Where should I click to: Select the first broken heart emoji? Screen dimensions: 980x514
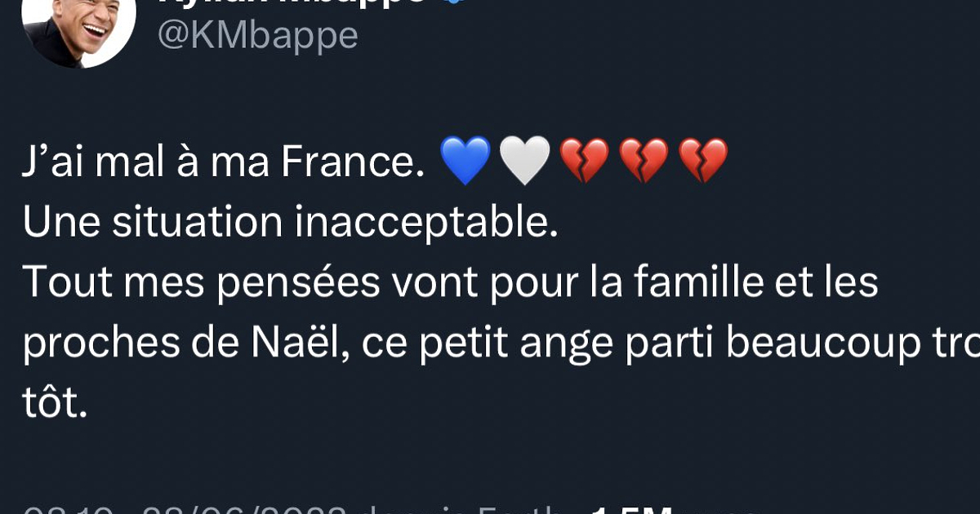tap(584, 159)
